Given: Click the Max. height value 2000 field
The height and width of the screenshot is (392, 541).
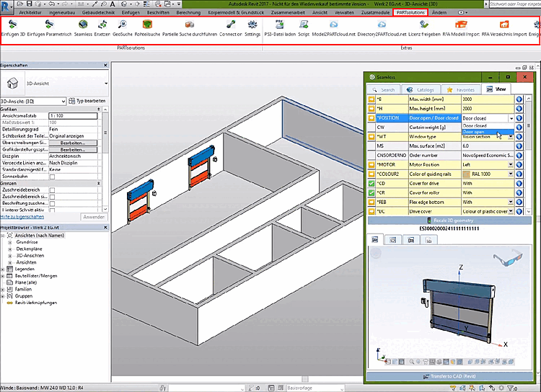Looking at the screenshot, I should 488,109.
